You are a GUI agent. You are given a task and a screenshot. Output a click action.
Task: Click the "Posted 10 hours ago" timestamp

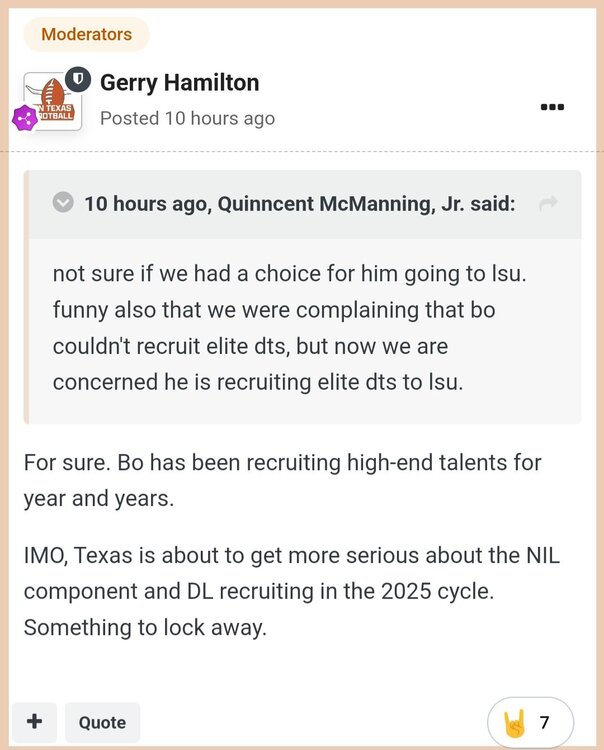(x=187, y=118)
